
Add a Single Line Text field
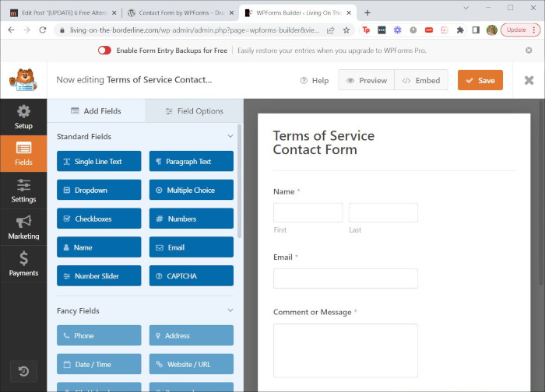[99, 161]
